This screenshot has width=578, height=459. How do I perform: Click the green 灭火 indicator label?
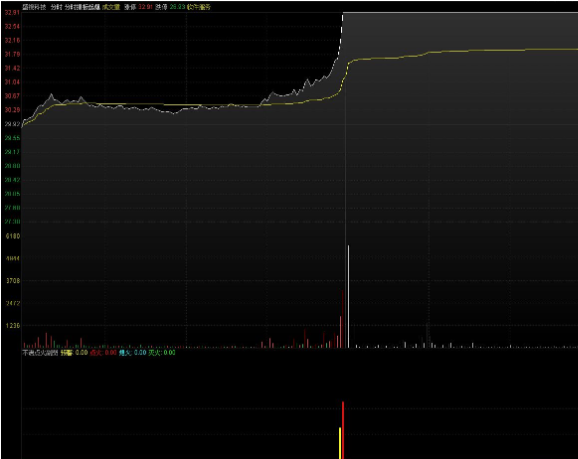(155, 353)
